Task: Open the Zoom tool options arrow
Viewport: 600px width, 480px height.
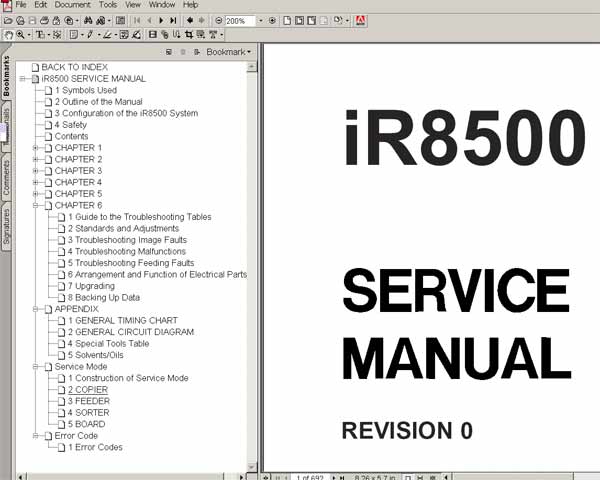Action: coord(29,35)
